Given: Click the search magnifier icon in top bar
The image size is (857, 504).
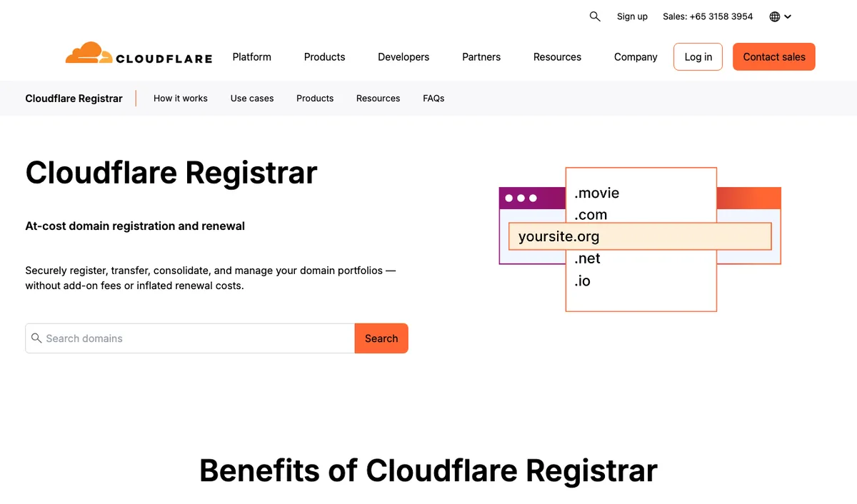Looking at the screenshot, I should 595,16.
